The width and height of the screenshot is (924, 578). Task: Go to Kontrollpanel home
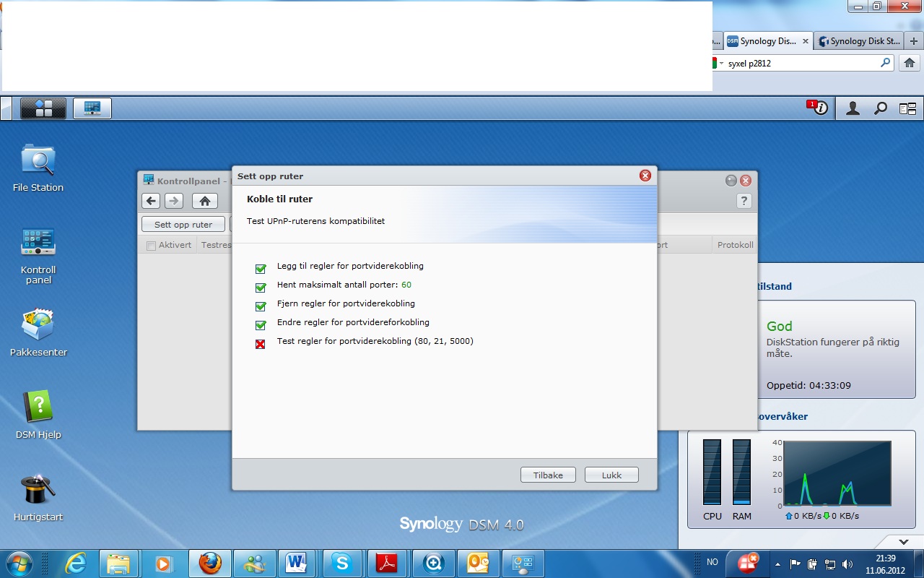pyautogui.click(x=205, y=201)
